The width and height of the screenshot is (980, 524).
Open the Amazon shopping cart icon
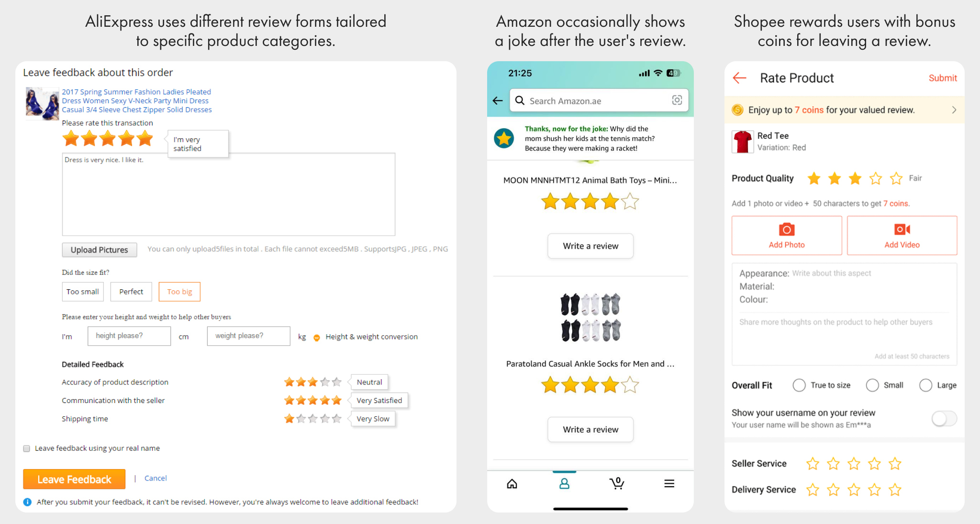coord(617,484)
